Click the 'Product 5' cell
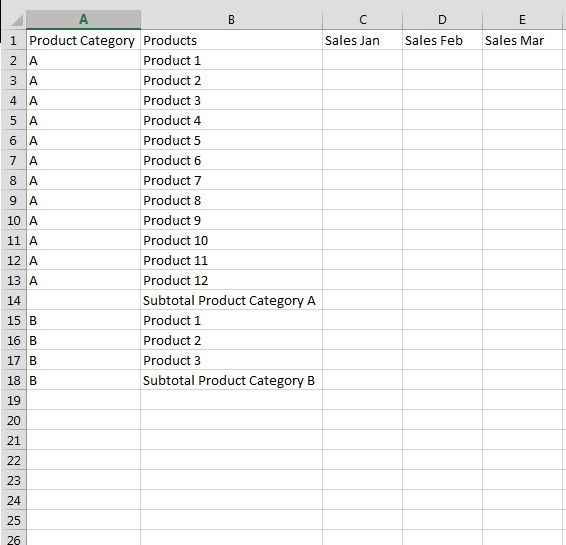This screenshot has height=545, width=566. [x=231, y=140]
